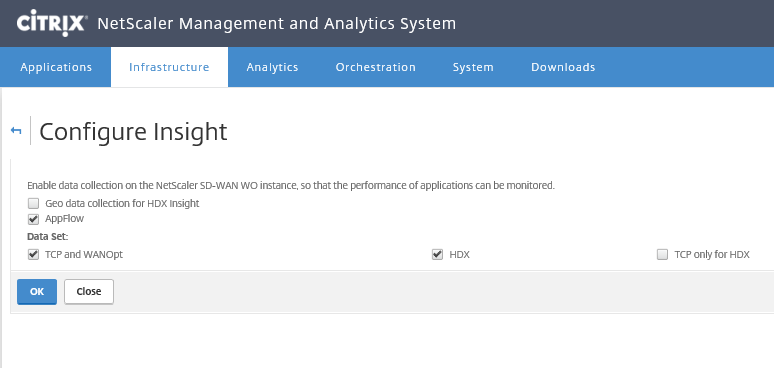
Task: Open the Applications tab
Action: 56,67
